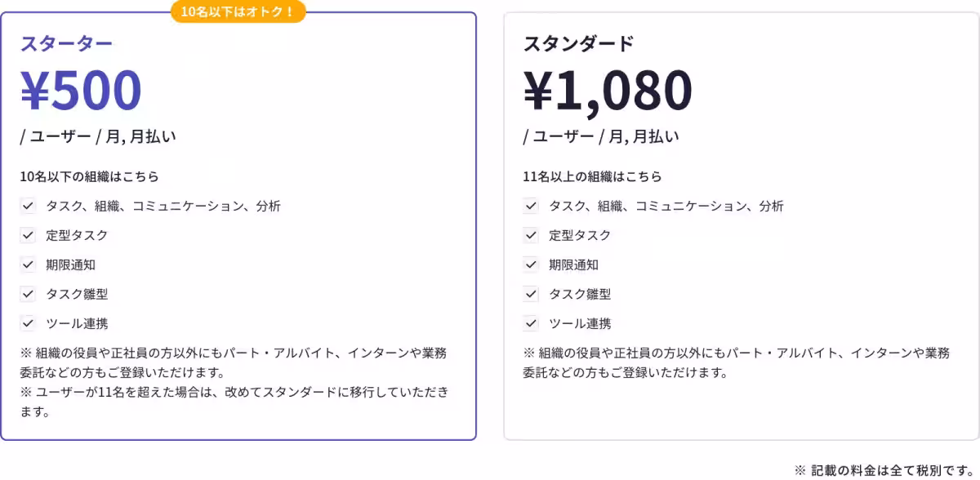Click the orange 10名以下はオトク！ badge
The image size is (980, 480).
238,12
